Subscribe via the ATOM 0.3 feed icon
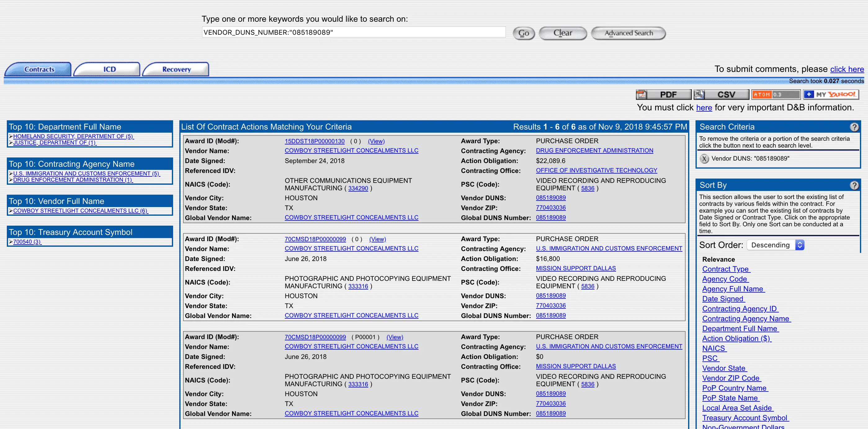The height and width of the screenshot is (429, 868). pos(776,95)
